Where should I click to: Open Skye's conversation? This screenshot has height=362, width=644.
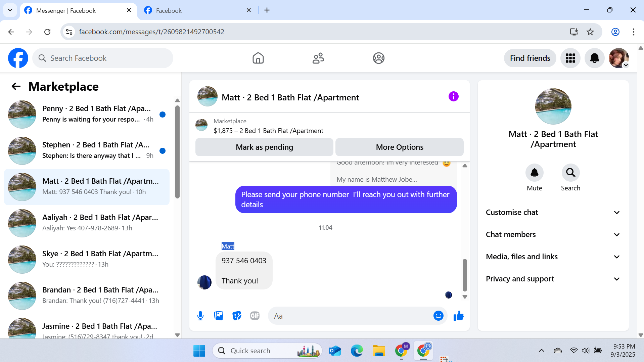point(87,260)
